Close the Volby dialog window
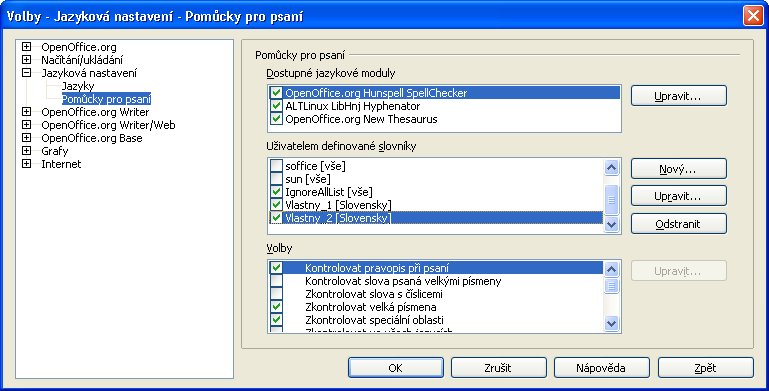This screenshot has height=391, width=769. 753,16
